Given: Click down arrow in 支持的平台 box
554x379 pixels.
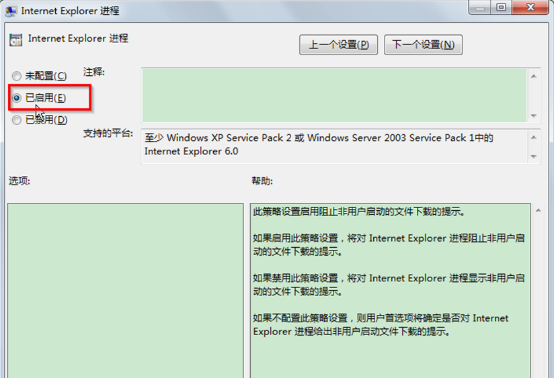Looking at the screenshot, I should tap(534, 156).
